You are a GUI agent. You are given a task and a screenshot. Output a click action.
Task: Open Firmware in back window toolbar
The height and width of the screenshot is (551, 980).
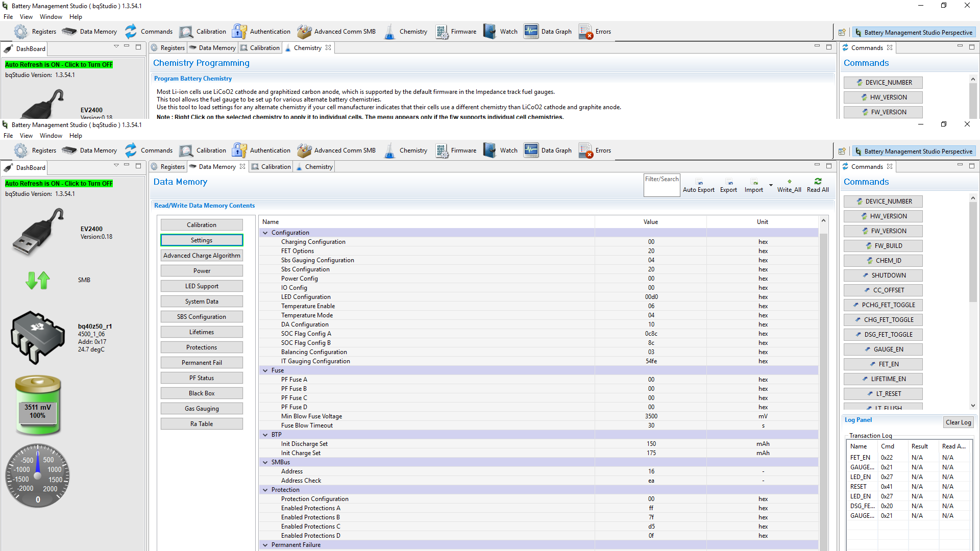(x=456, y=32)
